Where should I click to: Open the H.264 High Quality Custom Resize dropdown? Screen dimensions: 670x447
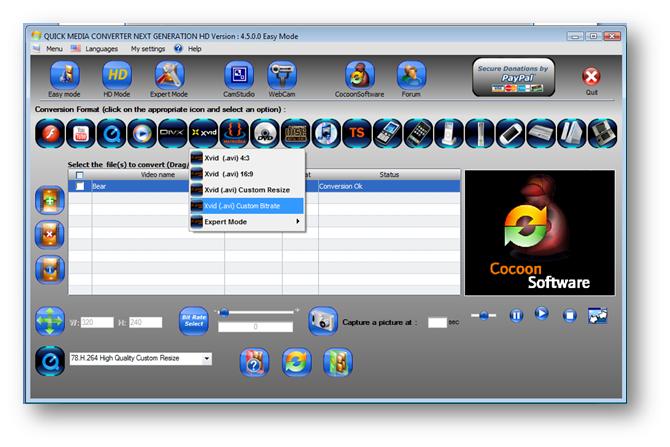coord(141,358)
